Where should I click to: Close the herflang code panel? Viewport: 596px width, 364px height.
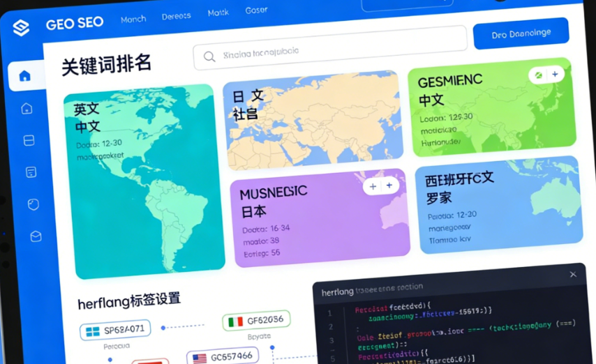pyautogui.click(x=573, y=274)
